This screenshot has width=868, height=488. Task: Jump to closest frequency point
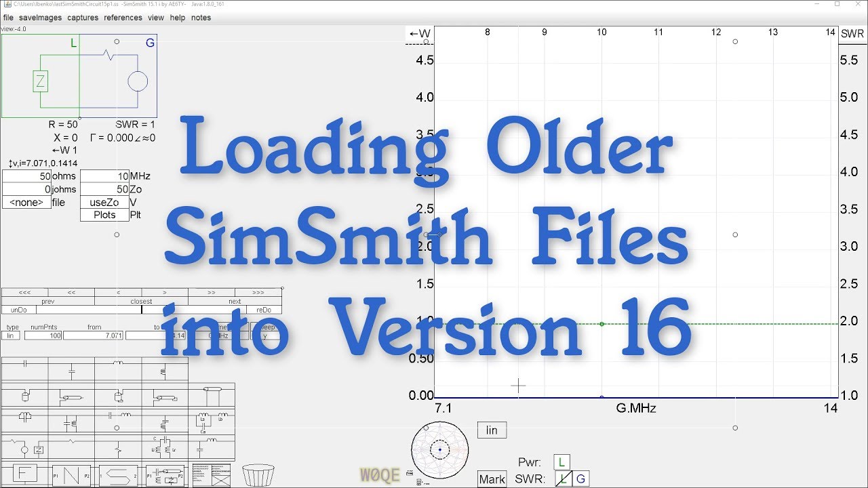coord(142,302)
